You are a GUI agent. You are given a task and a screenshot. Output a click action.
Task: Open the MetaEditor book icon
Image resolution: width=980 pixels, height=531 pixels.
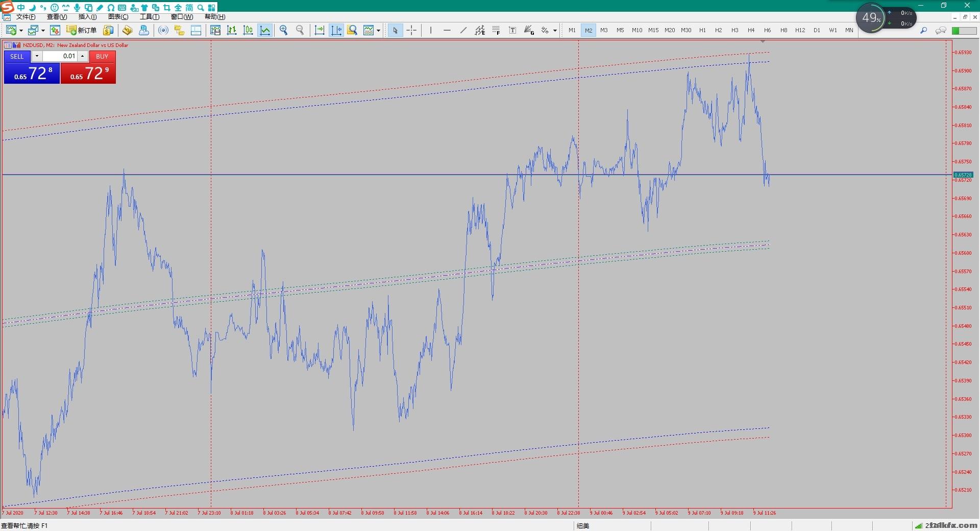click(128, 31)
